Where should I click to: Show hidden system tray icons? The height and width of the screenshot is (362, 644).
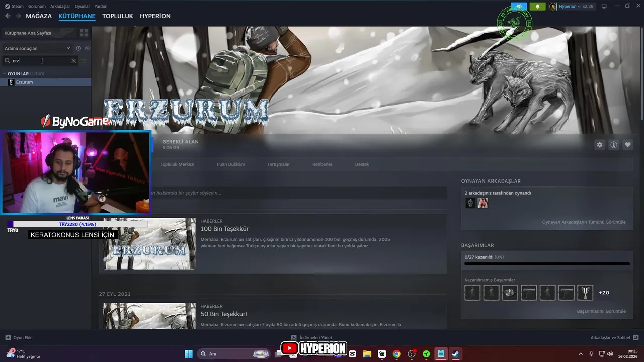[x=580, y=354]
